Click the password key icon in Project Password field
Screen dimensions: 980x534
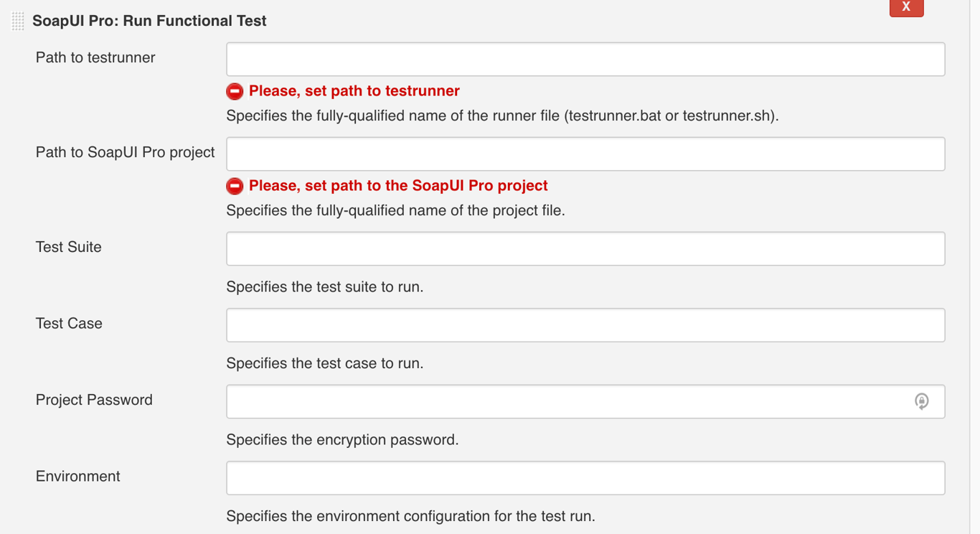point(921,401)
